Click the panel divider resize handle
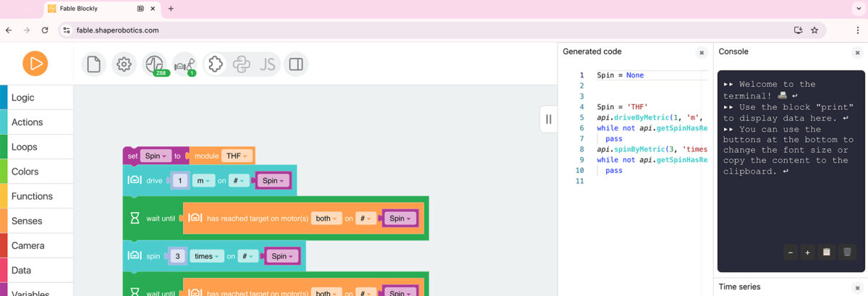Viewport: 868px width, 296px height. point(548,119)
